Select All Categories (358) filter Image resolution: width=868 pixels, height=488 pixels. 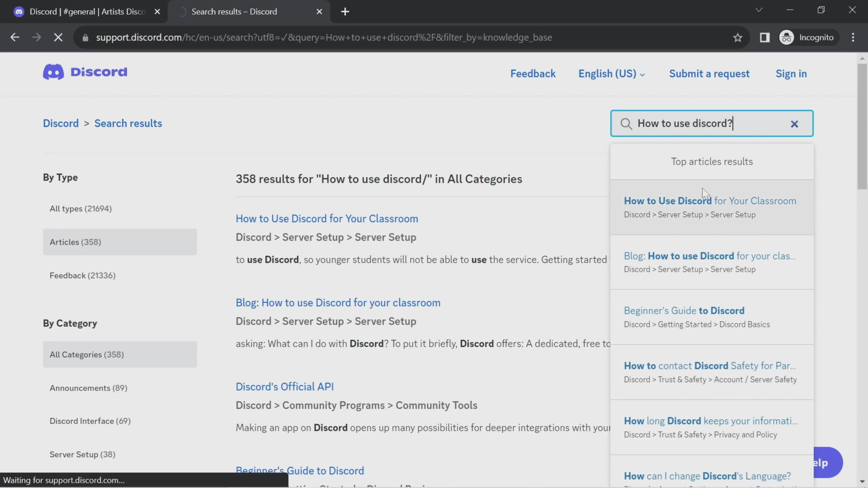(120, 354)
